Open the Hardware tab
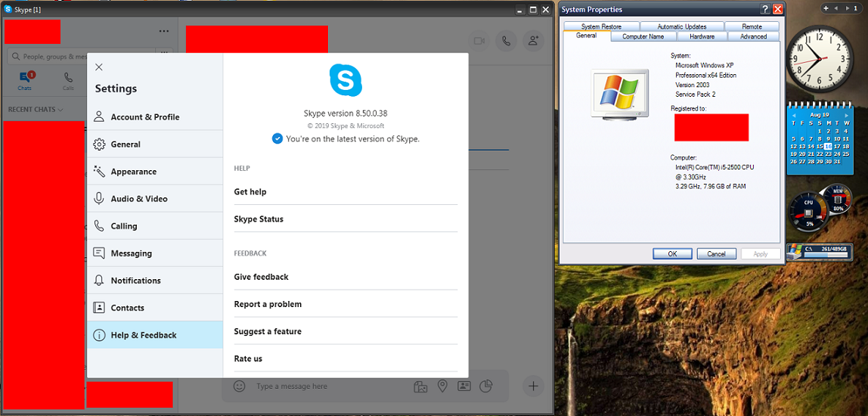The height and width of the screenshot is (416, 868). click(702, 36)
